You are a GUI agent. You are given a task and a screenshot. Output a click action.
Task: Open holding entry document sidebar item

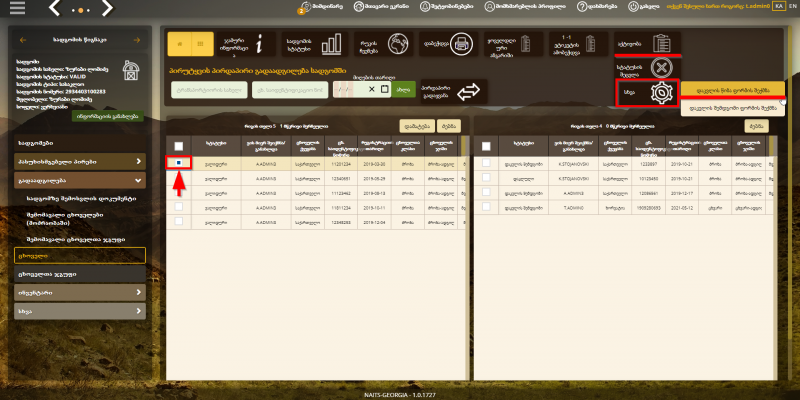click(81, 198)
